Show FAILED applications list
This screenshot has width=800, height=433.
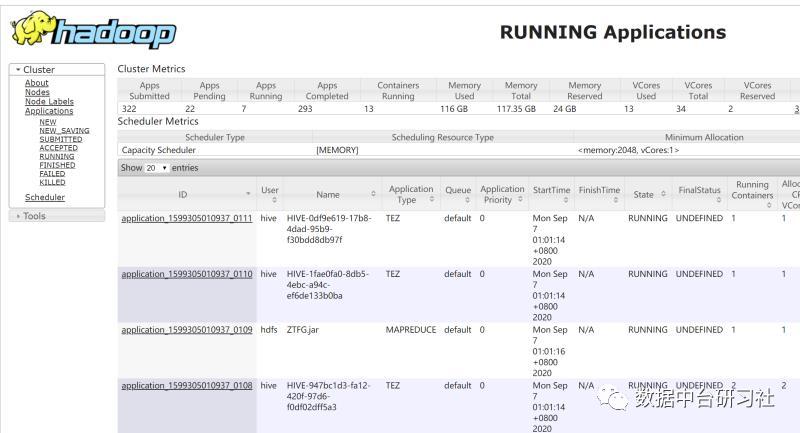point(52,174)
